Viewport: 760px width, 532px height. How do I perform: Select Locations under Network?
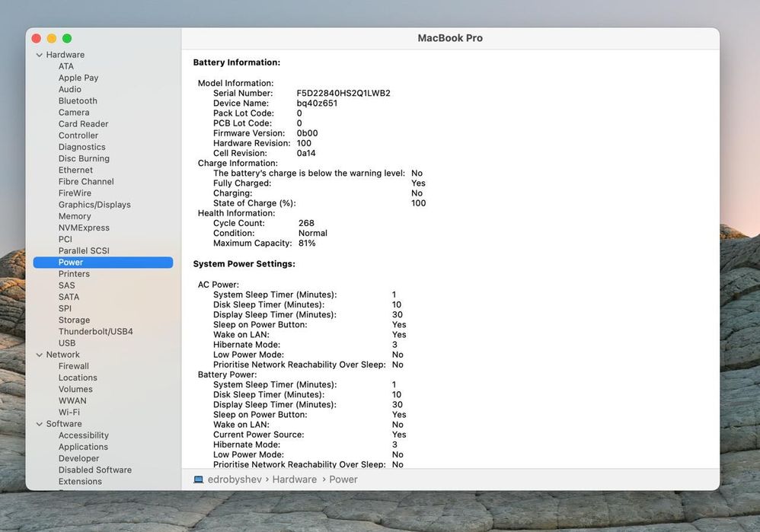pyautogui.click(x=78, y=378)
